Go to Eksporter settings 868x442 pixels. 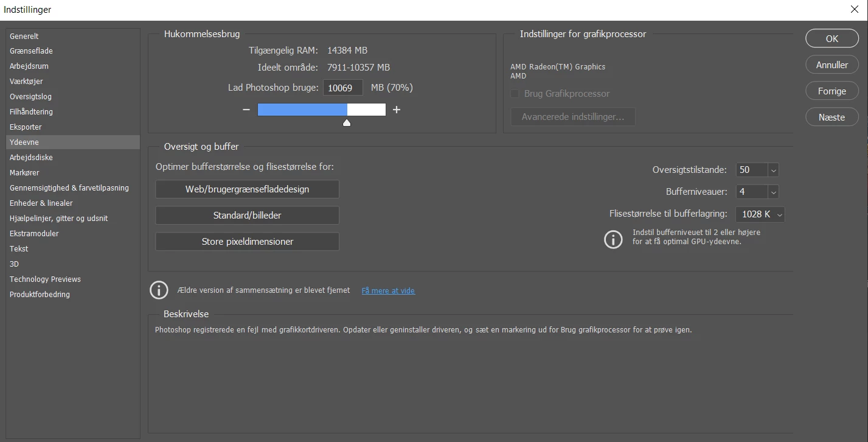73,127
